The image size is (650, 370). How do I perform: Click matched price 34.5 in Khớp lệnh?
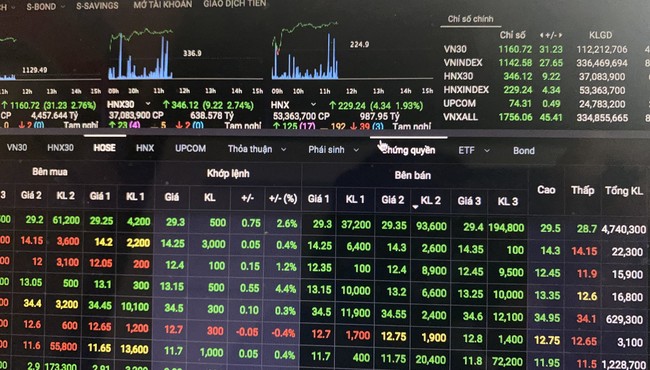(174, 308)
